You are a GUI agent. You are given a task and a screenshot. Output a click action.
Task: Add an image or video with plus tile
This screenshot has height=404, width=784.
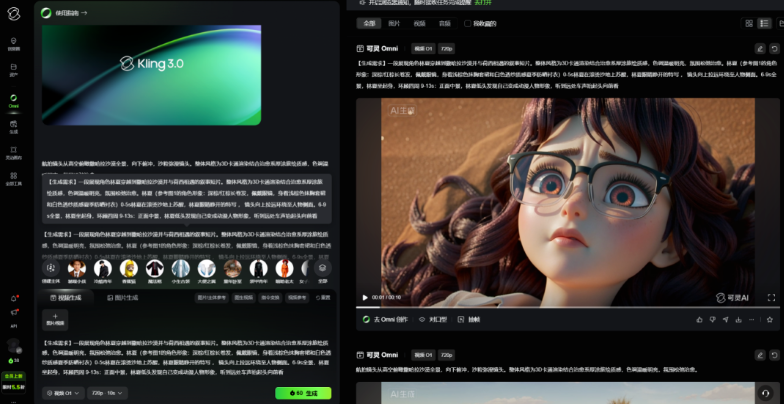coord(55,319)
